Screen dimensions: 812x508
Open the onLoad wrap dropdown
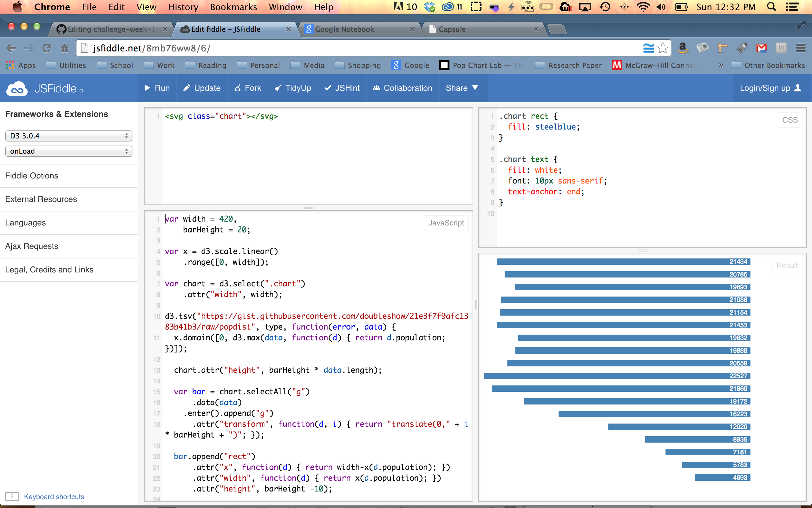click(x=69, y=151)
